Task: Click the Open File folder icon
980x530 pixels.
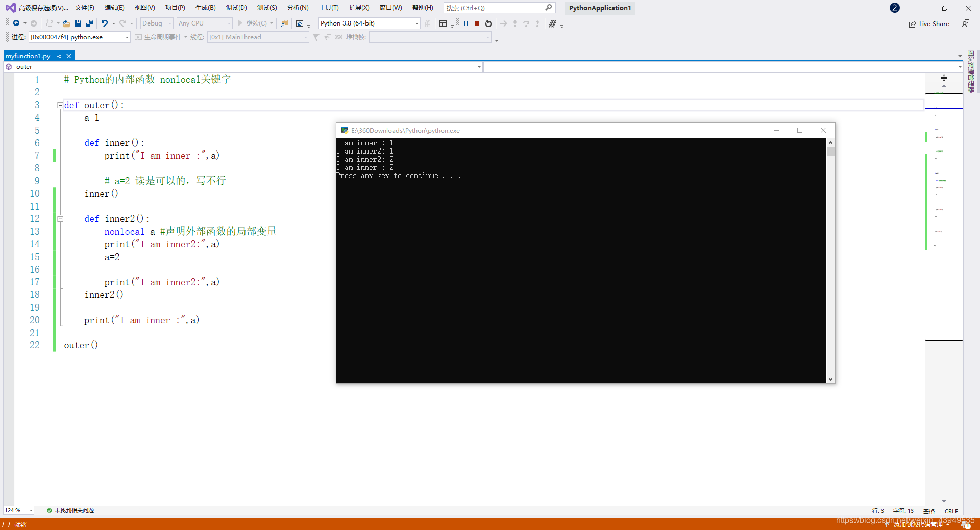Action: 66,23
